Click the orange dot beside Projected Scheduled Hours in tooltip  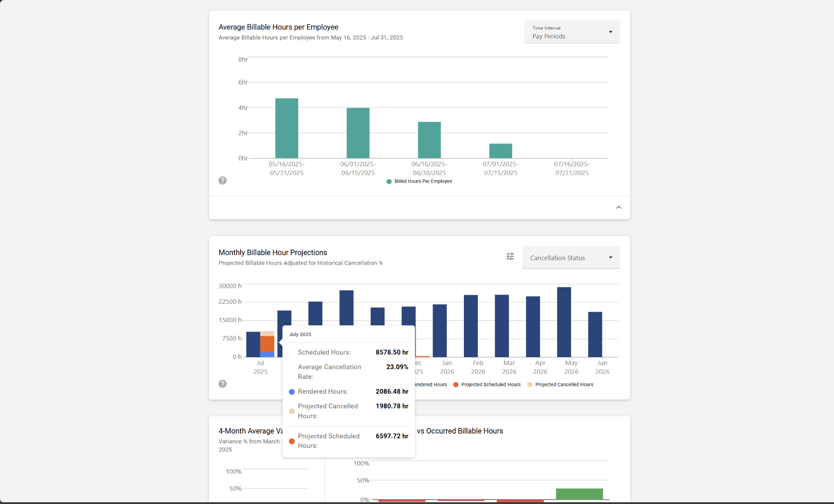coord(291,441)
